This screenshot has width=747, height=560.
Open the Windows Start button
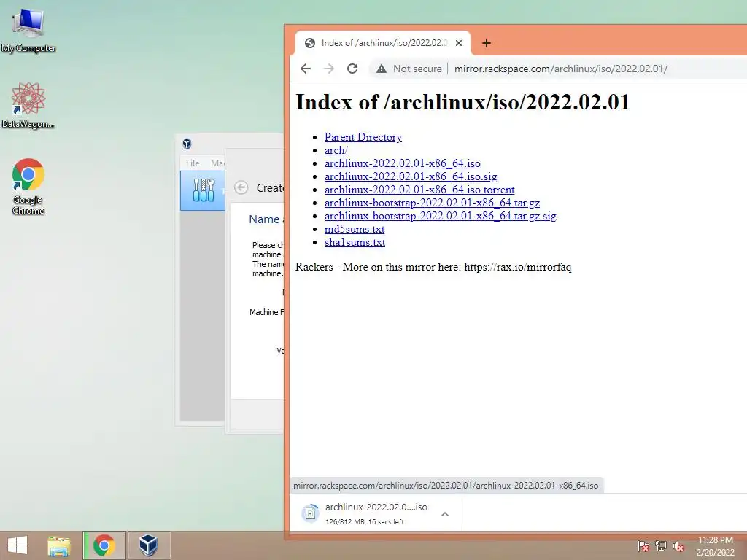[18, 545]
